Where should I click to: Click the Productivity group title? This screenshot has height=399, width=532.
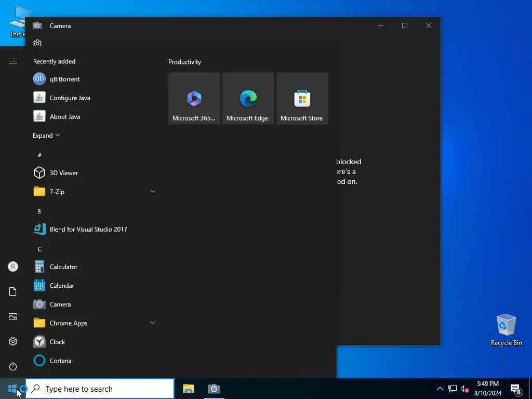184,62
